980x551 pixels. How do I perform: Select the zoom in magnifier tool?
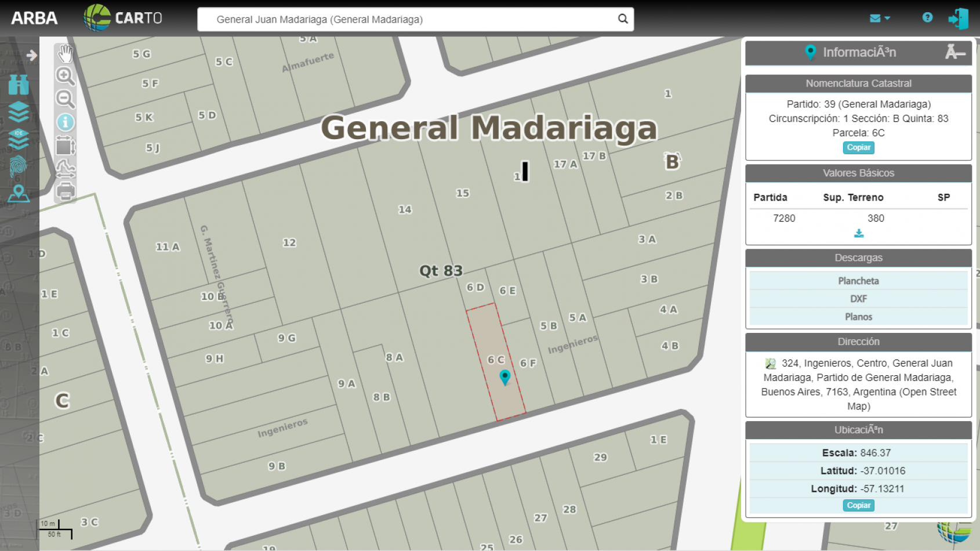click(x=66, y=76)
